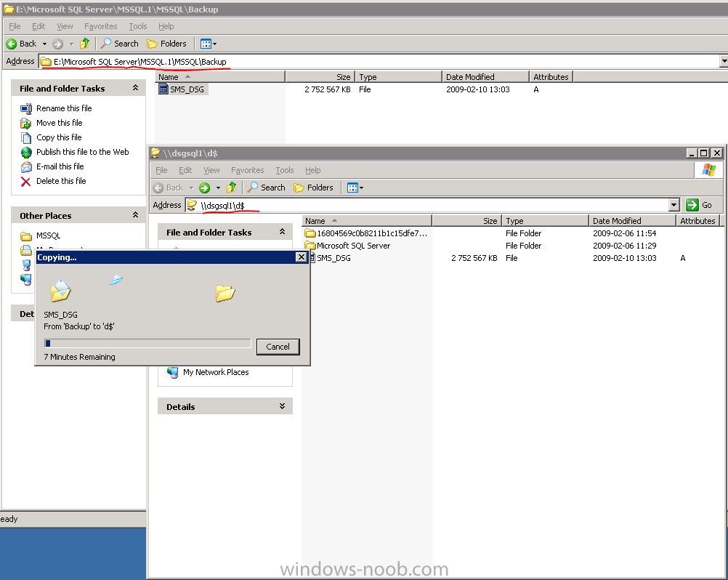This screenshot has height=580, width=728.
Task: Open My Network Places link
Action: click(208, 372)
